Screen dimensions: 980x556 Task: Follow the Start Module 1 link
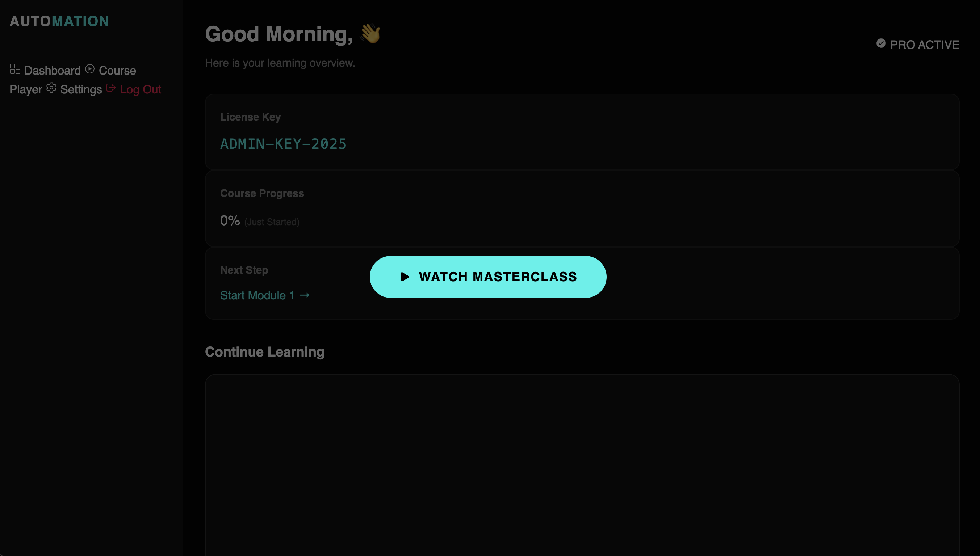(257, 295)
